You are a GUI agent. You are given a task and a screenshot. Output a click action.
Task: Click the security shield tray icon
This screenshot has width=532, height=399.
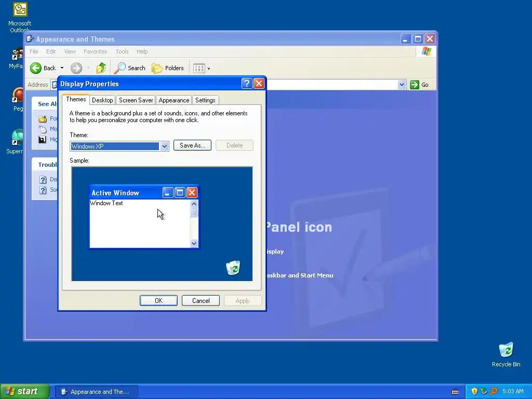pos(474,392)
